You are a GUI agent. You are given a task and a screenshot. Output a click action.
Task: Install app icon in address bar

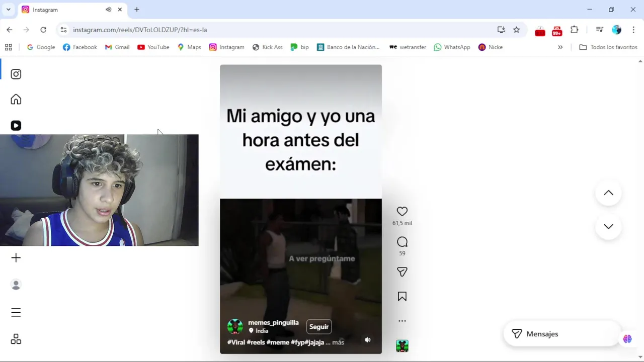point(501,30)
